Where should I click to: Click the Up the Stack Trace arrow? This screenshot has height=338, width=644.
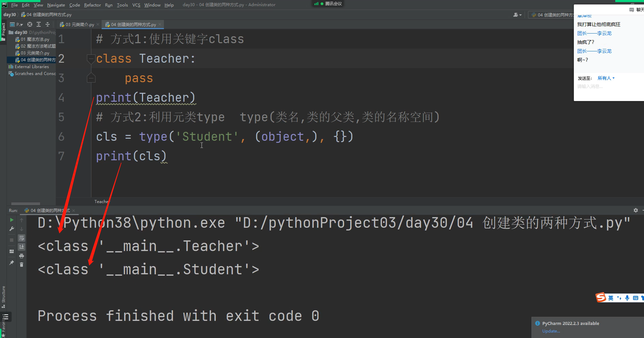[x=22, y=220]
